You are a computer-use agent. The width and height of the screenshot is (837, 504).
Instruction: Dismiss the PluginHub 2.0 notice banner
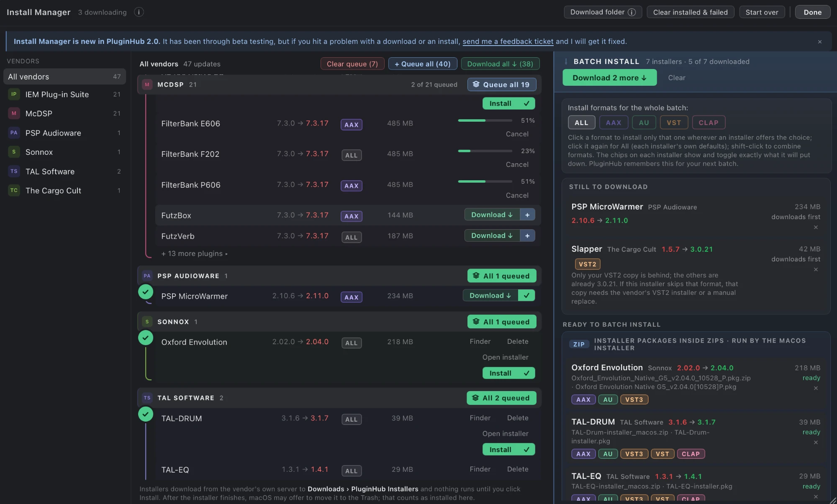click(x=820, y=41)
